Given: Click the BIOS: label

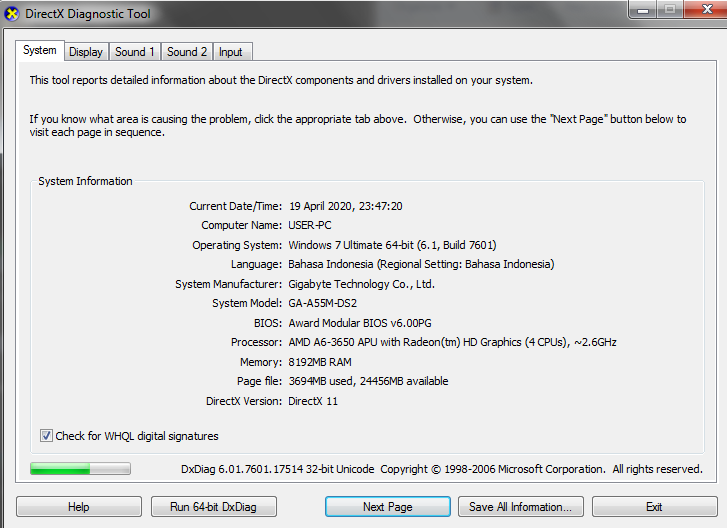Looking at the screenshot, I should point(268,323).
